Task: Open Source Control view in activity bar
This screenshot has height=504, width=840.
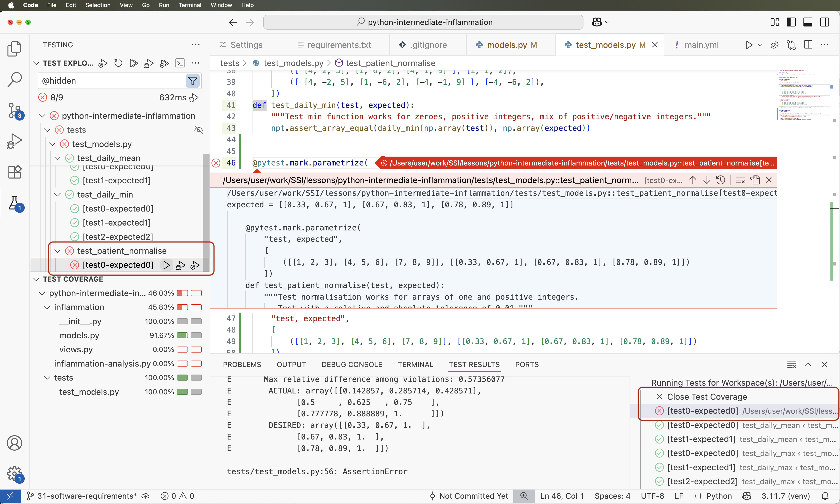Action: coord(14,110)
